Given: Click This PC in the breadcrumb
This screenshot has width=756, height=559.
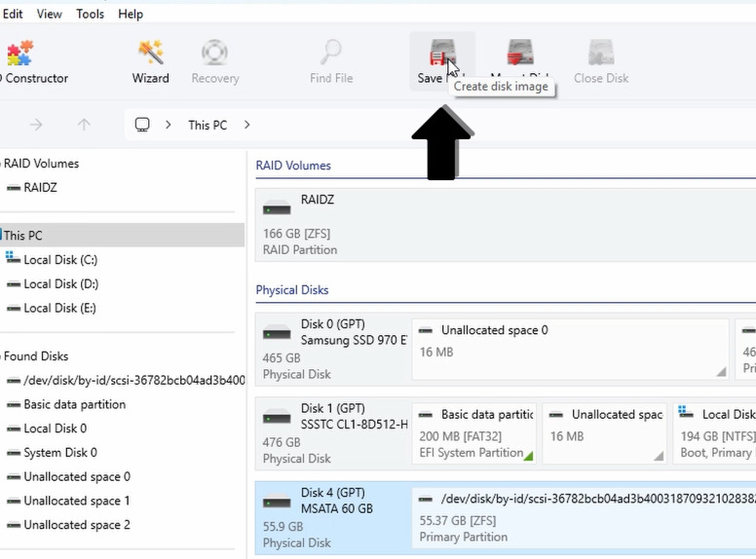Looking at the screenshot, I should click(x=208, y=126).
